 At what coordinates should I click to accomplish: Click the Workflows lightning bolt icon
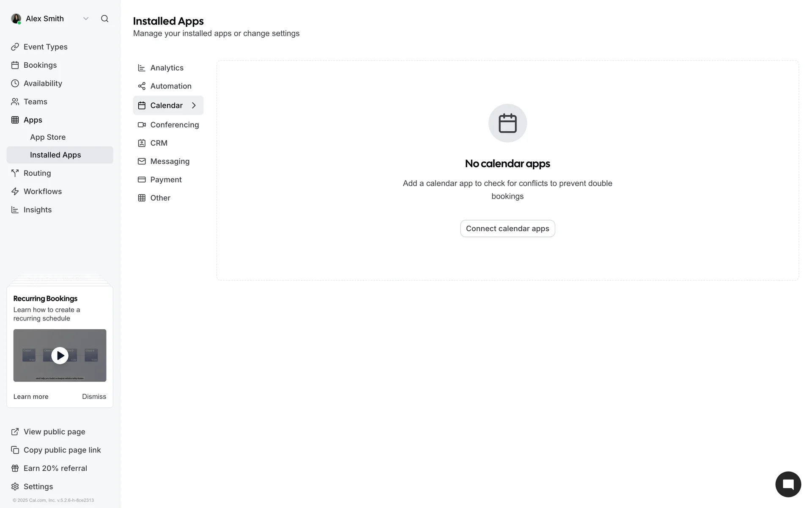coord(15,191)
